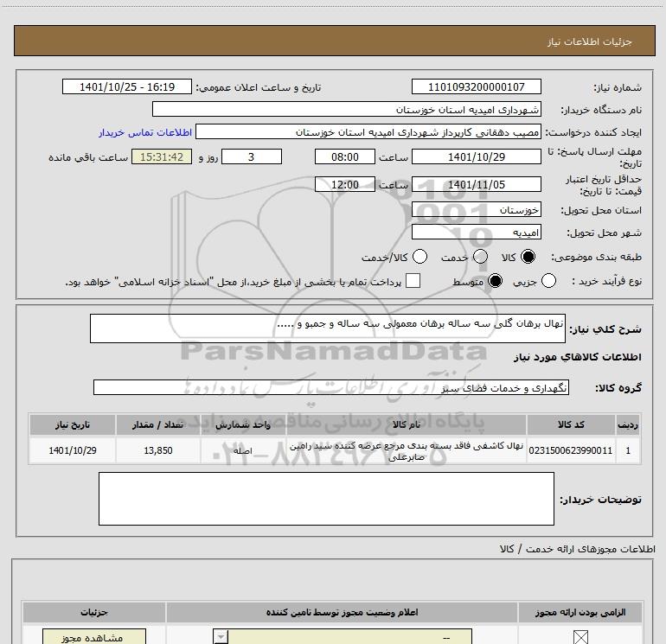Click the مشاهده مجوز button
The width and height of the screenshot is (666, 644).
click(94, 637)
